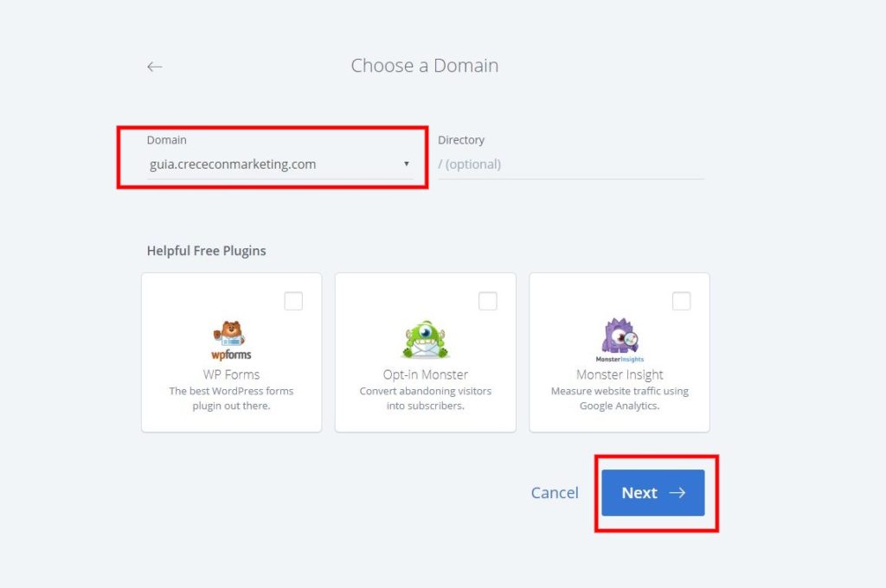Select the Monster Insight plugin title

620,374
